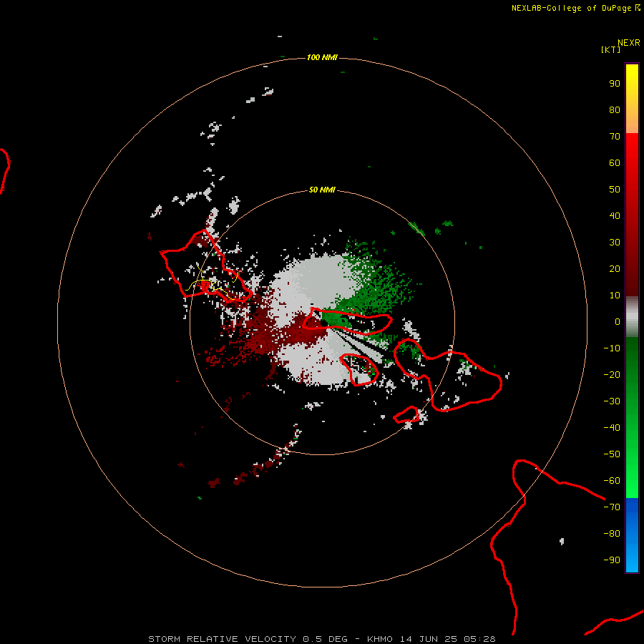Viewport: 644px width, 644px height.
Task: Click the 10 value on the velocity scale
Action: click(615, 296)
